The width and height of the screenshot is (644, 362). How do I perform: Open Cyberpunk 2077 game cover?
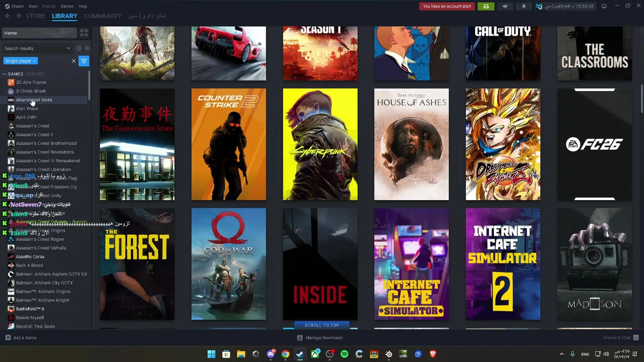pyautogui.click(x=320, y=144)
